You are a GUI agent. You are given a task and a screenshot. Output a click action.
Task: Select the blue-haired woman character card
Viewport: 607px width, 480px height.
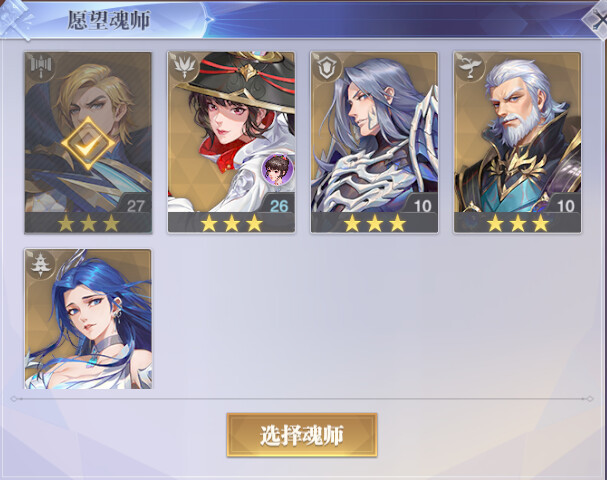click(88, 319)
